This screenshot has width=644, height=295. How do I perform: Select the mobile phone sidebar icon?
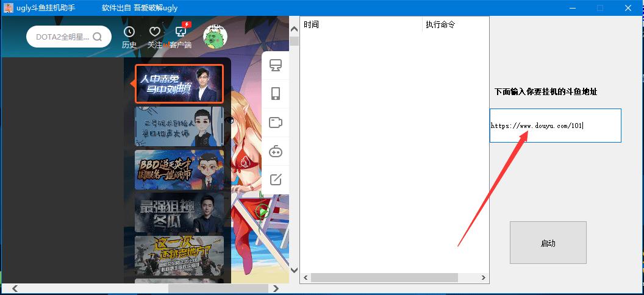coord(276,93)
